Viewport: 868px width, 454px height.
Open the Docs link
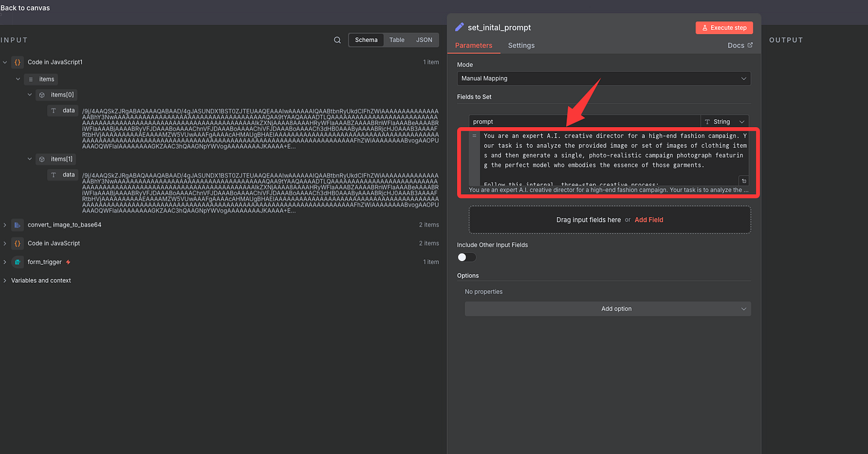pyautogui.click(x=740, y=45)
